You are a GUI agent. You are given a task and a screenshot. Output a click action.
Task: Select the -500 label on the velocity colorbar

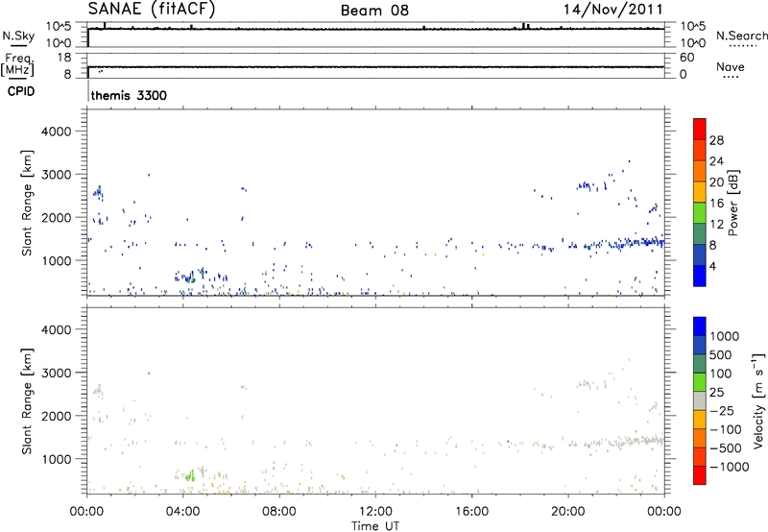pos(726,448)
